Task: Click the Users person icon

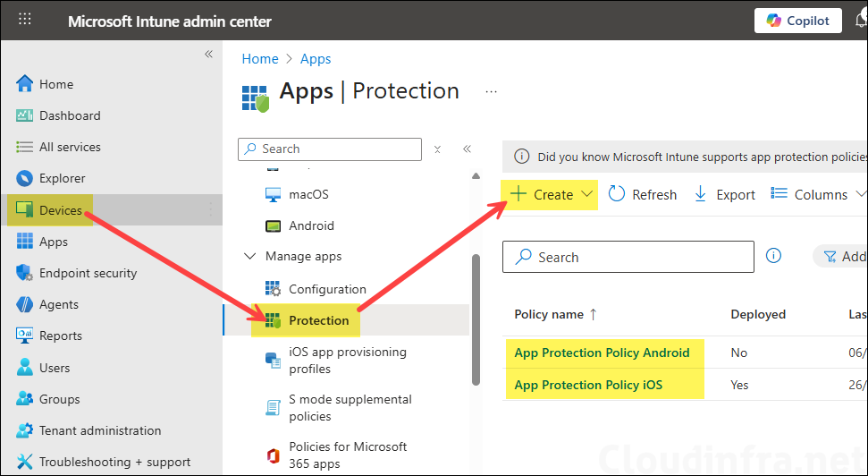Action: point(24,368)
